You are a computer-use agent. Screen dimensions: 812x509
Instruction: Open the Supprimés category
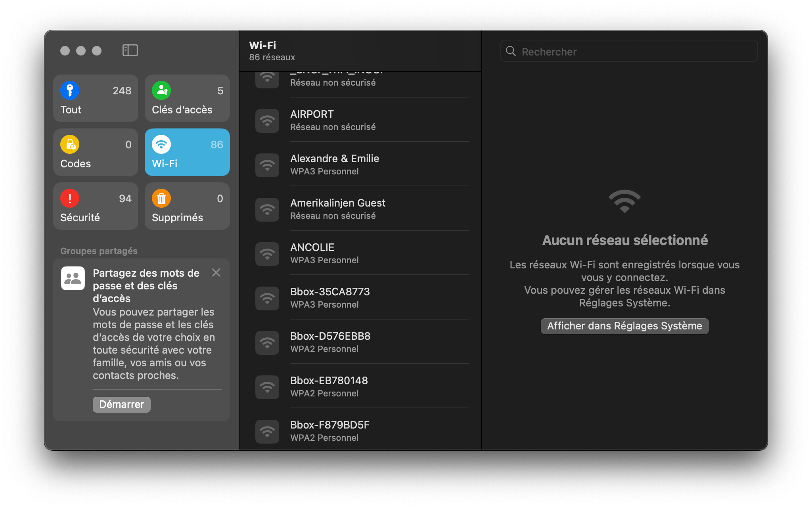[x=187, y=206]
